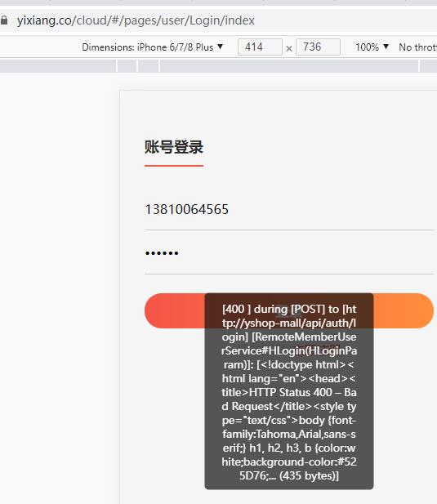Image resolution: width=437 pixels, height=504 pixels.
Task: Focus the phone number field 13810064565
Action: 289,210
